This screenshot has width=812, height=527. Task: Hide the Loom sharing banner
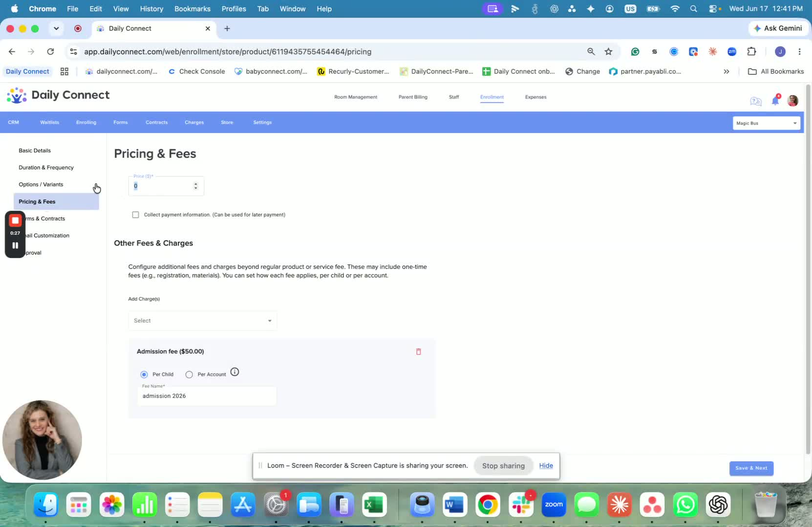546,465
